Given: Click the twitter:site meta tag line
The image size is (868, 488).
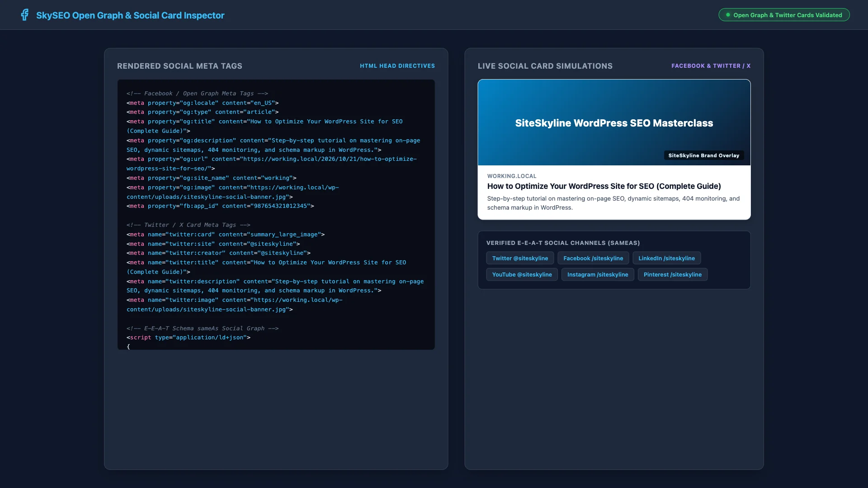Looking at the screenshot, I should (x=213, y=244).
